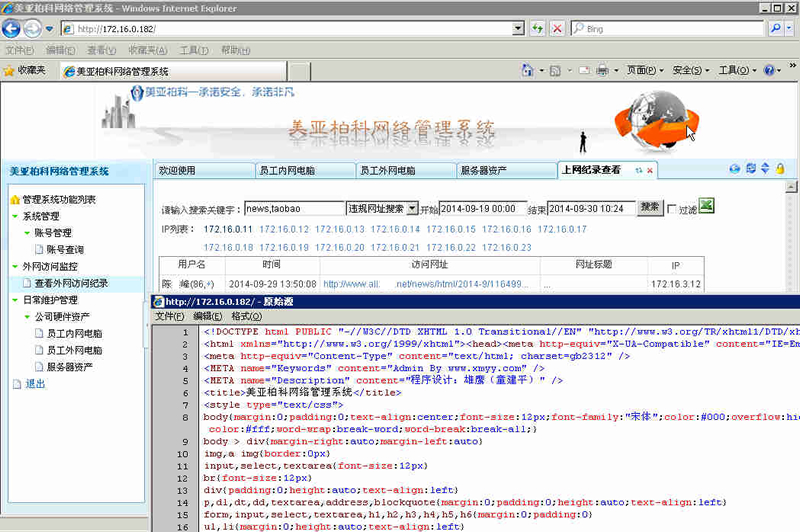Image resolution: width=800 pixels, height=532 pixels.
Task: Switch to the 服务器资产 tab
Action: pos(506,171)
